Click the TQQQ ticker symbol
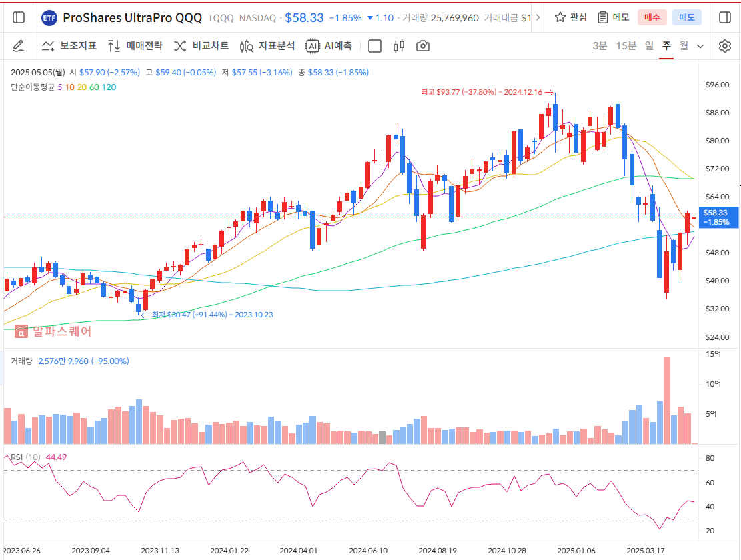Viewport: 741px width, 560px height. tap(221, 18)
